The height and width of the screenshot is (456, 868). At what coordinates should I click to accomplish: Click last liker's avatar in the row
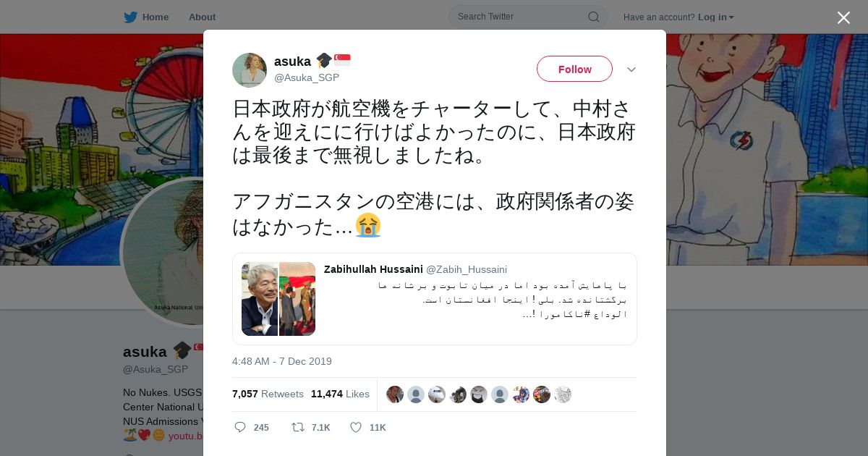563,394
